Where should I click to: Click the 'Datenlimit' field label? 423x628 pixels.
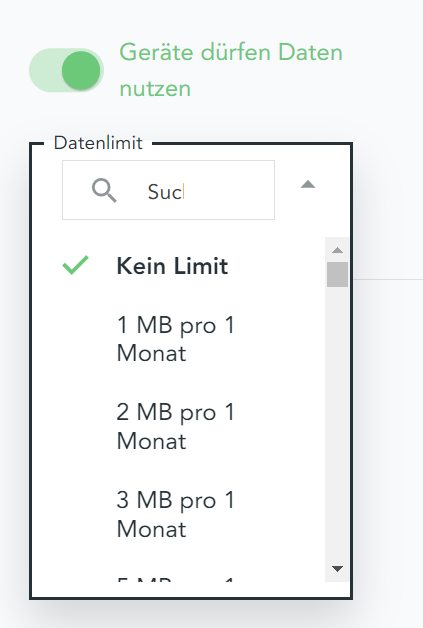[x=98, y=143]
